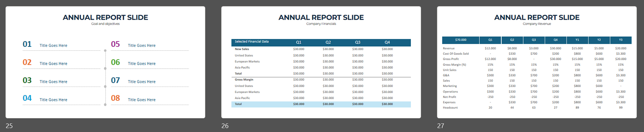Click the slide number 25 label
Viewport: 644px width, 132px height.
(x=9, y=126)
